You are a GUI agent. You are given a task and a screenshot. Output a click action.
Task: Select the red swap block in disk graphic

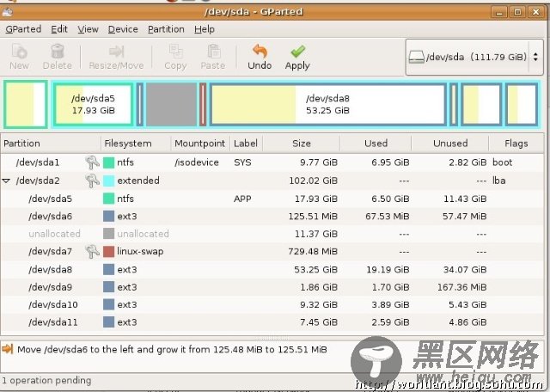coord(203,104)
